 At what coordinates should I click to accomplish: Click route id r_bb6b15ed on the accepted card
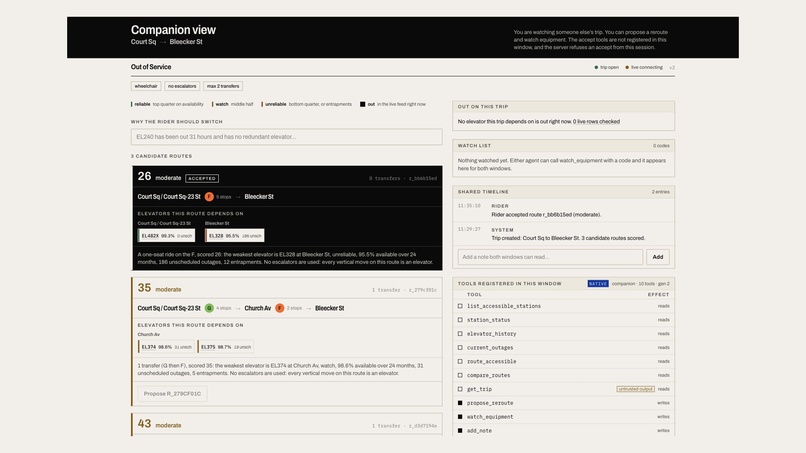423,178
